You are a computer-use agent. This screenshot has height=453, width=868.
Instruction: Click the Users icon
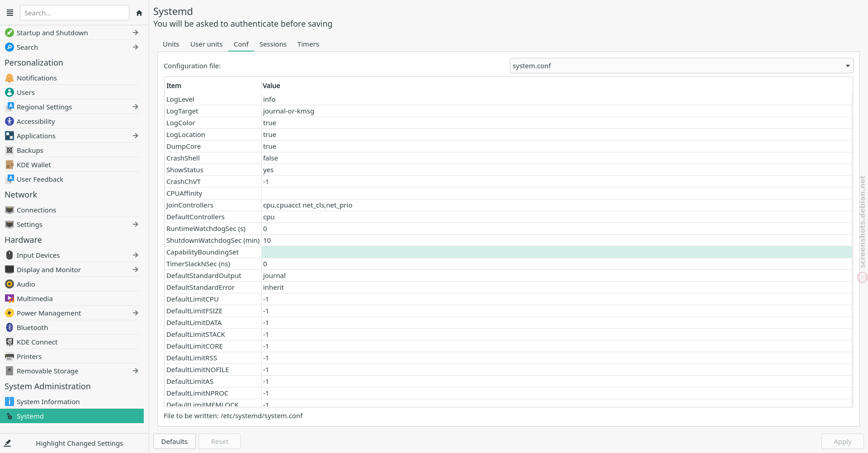(x=9, y=92)
